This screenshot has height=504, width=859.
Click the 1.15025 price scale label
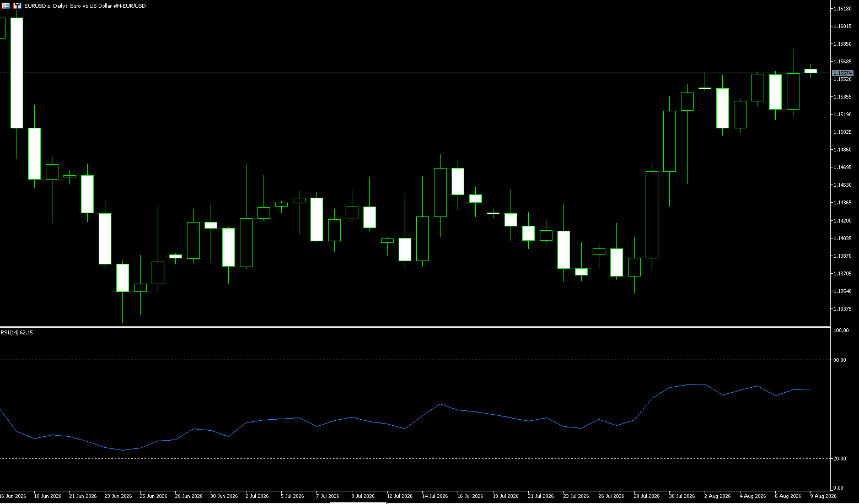pos(842,132)
